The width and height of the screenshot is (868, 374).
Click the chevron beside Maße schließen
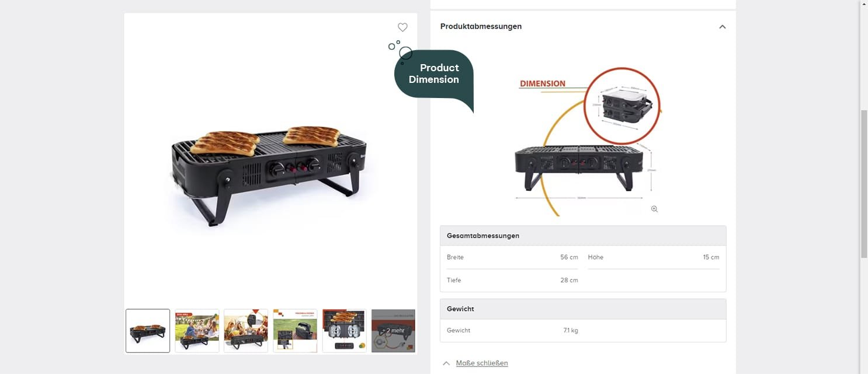446,363
